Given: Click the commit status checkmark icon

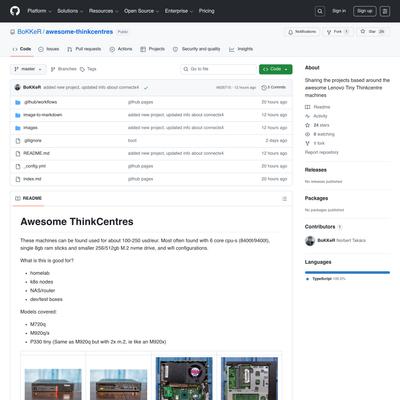Looking at the screenshot, I should 146,88.
